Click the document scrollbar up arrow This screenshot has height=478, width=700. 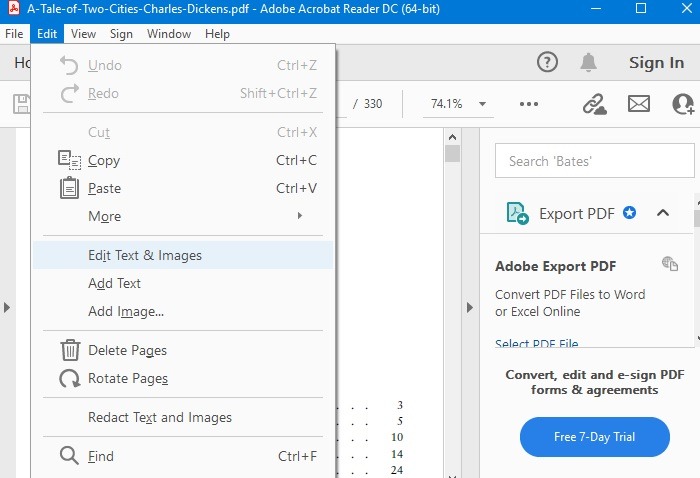pyautogui.click(x=452, y=137)
